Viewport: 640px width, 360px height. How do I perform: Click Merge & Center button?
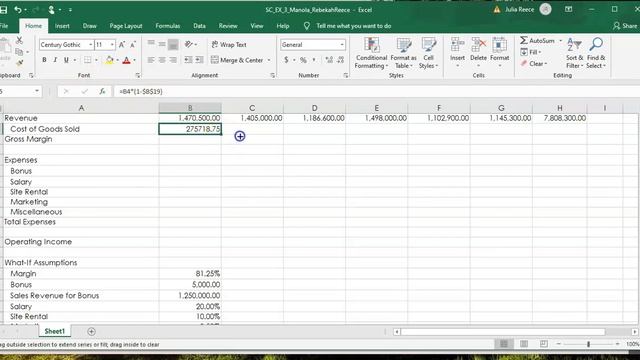[237, 60]
